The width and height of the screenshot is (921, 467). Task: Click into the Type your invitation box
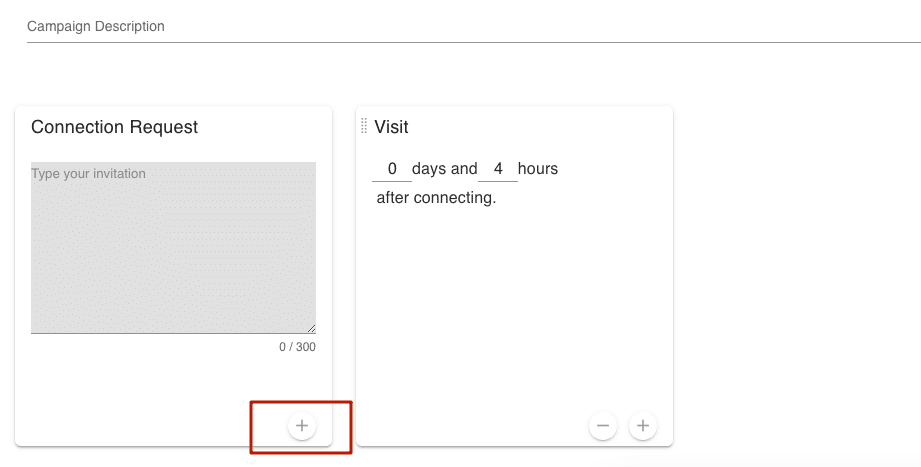[173, 247]
